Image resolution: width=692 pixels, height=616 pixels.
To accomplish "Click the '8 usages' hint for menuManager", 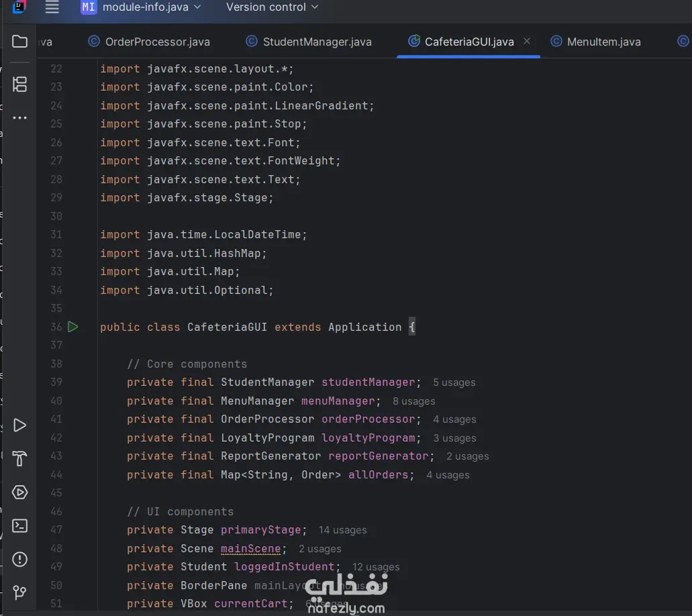I will click(414, 401).
